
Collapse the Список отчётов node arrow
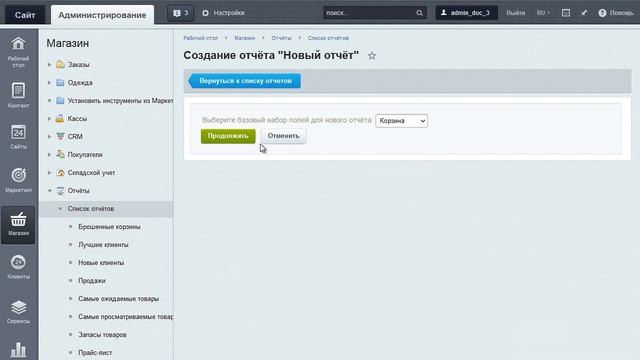(x=60, y=209)
